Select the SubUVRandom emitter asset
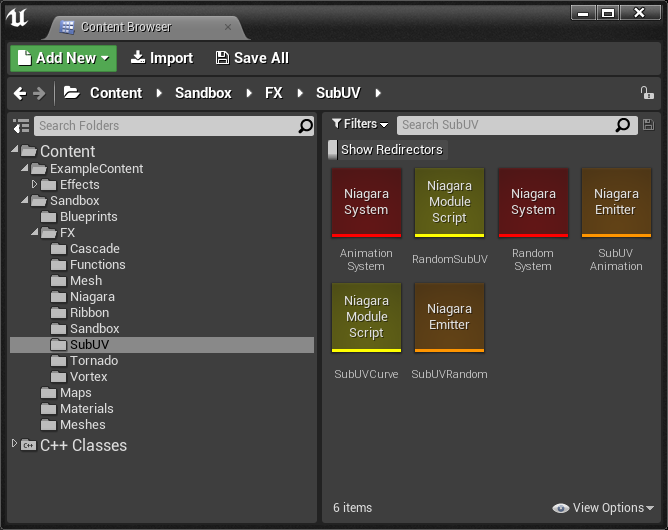668x530 pixels. click(x=449, y=318)
